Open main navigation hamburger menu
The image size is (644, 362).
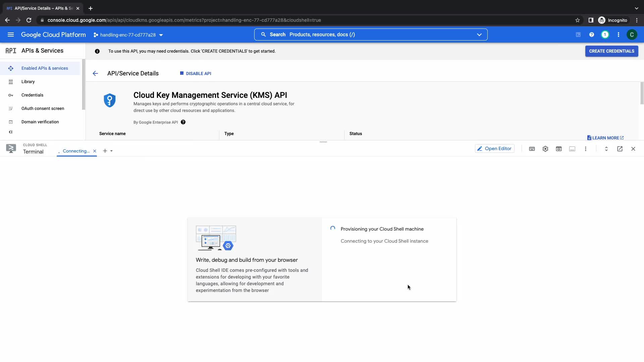coord(11,35)
